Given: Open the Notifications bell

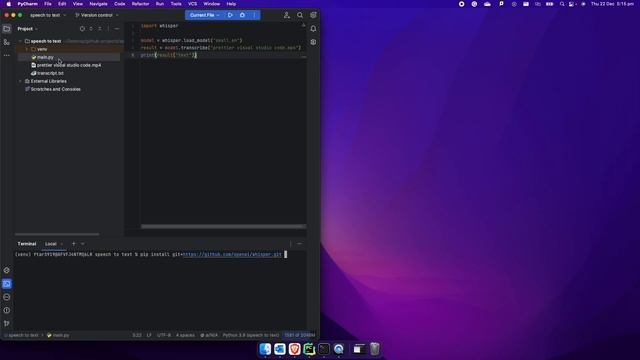Looking at the screenshot, I should [x=313, y=29].
